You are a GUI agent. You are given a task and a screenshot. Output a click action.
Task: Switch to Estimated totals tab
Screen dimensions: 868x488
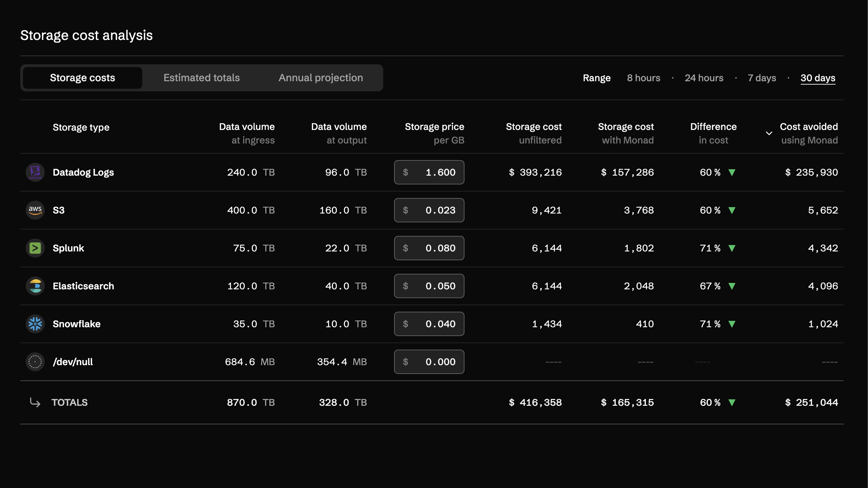[x=201, y=78]
